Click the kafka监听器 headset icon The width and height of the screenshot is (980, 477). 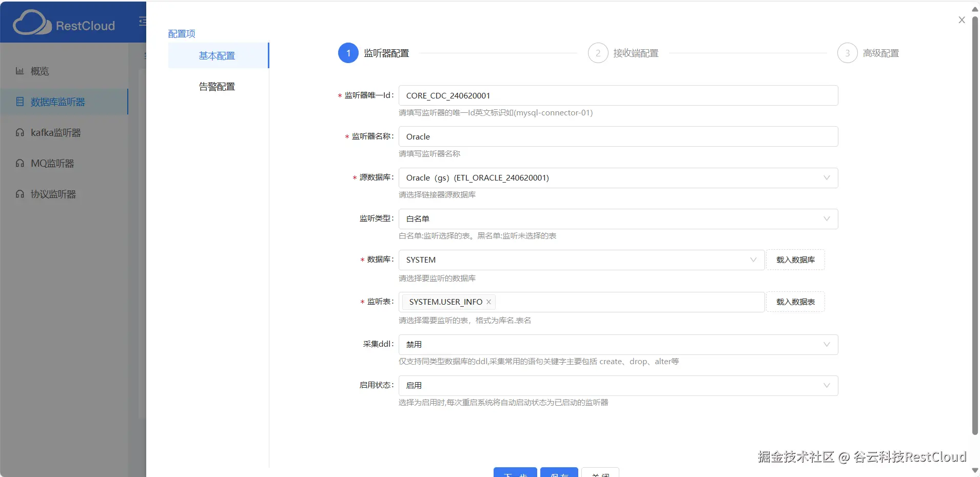pos(19,132)
